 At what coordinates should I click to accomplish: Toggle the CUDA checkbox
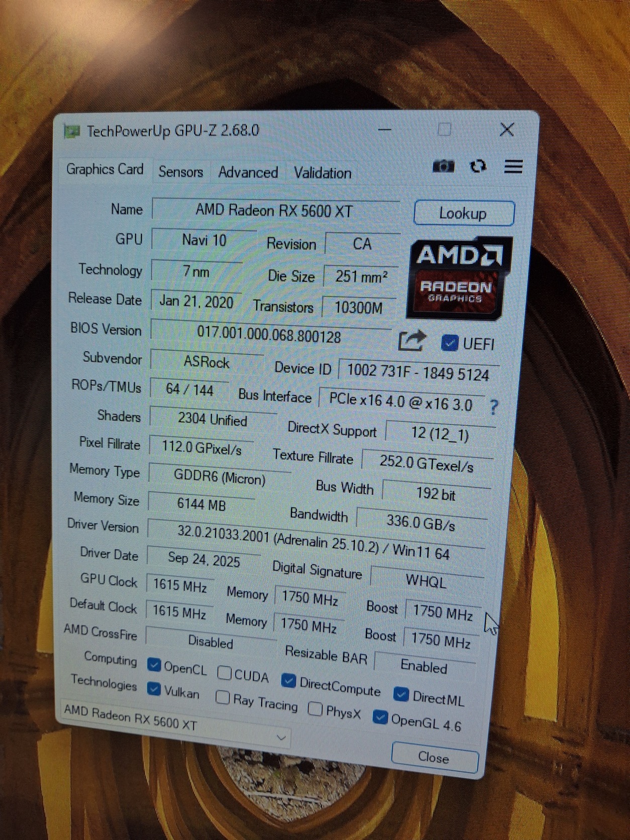click(224, 673)
